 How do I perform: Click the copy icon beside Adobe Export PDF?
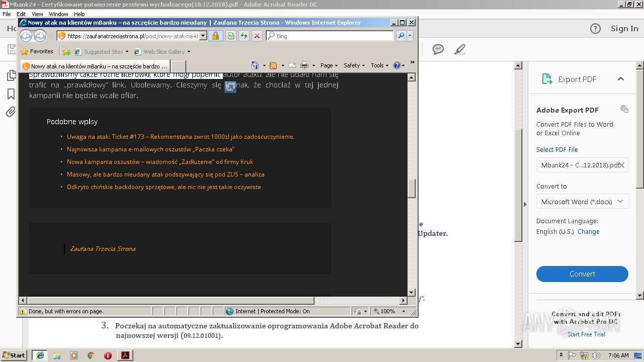point(624,109)
